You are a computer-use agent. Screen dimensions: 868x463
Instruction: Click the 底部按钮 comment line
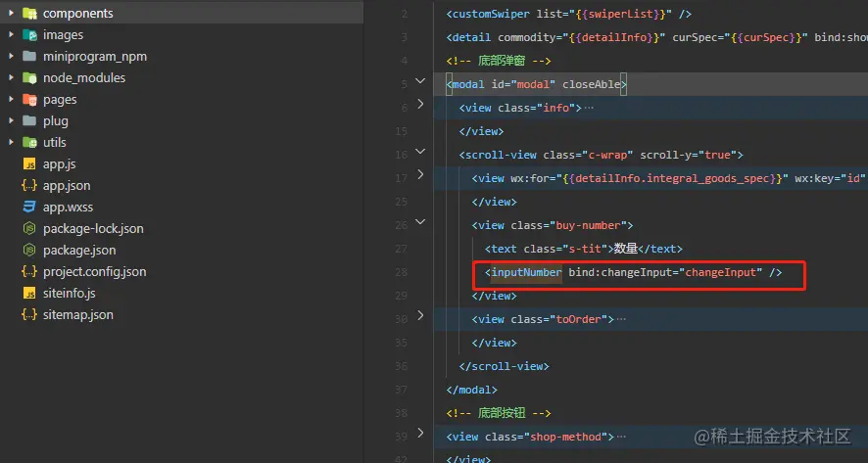pos(499,413)
